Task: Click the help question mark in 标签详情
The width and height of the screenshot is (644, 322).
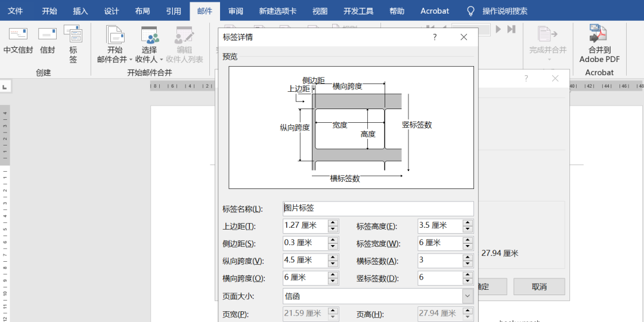Action: click(x=435, y=37)
